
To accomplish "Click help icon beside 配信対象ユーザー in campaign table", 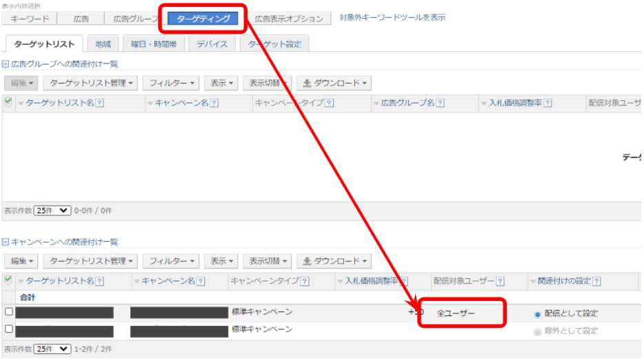I will tap(500, 282).
